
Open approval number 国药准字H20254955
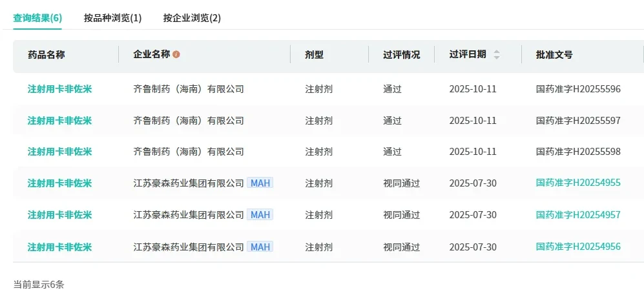tap(578, 183)
